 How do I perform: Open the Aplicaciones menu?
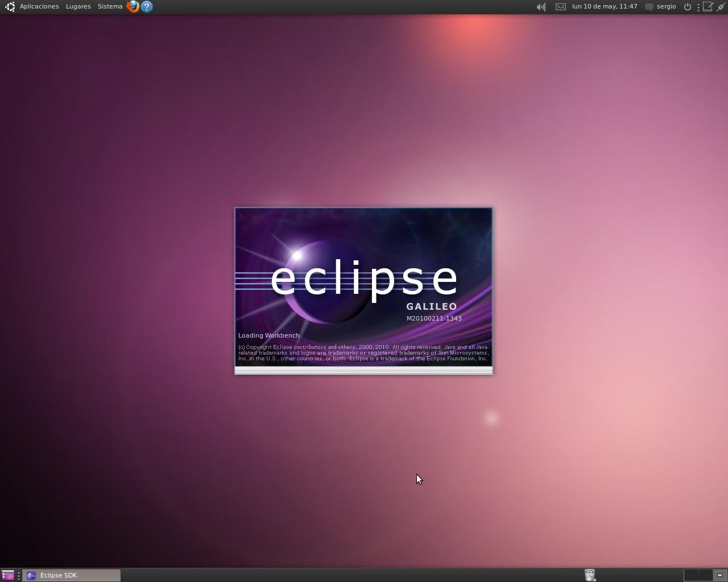tap(39, 6)
